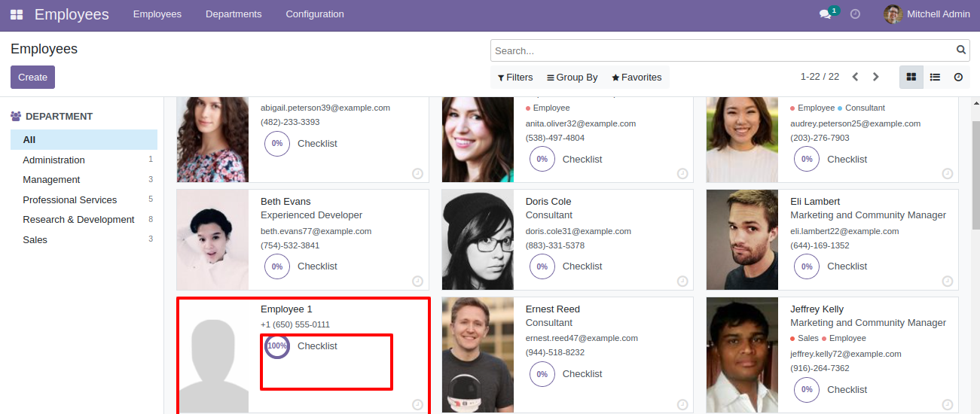Open activity clock on Beth Evans card
Screen dimensions: 980x414
click(x=418, y=281)
